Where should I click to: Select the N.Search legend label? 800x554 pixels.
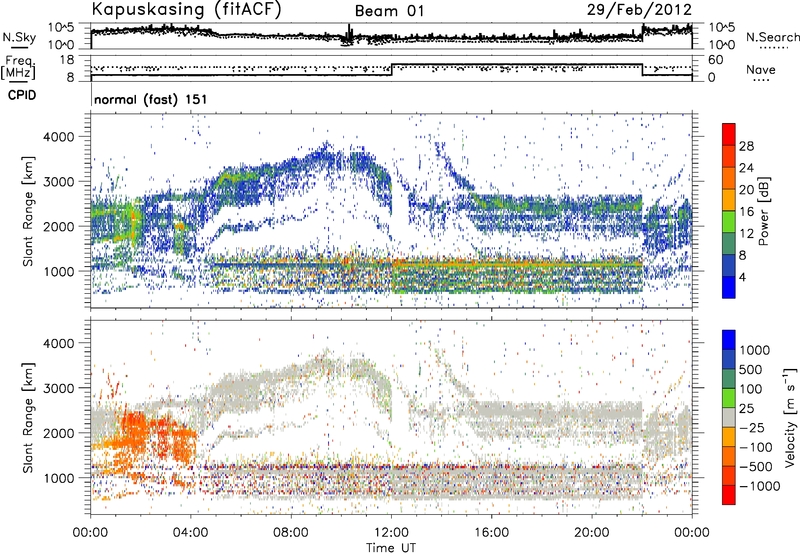(773, 37)
